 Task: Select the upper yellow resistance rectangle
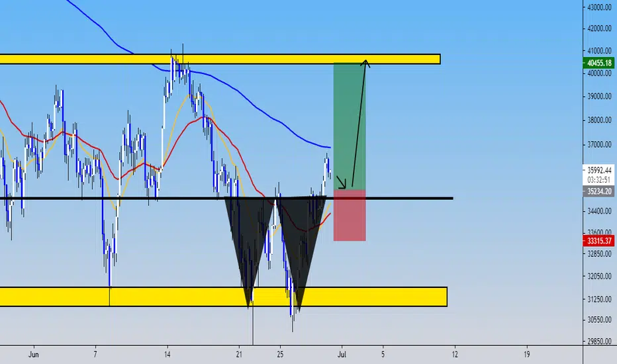click(x=220, y=59)
